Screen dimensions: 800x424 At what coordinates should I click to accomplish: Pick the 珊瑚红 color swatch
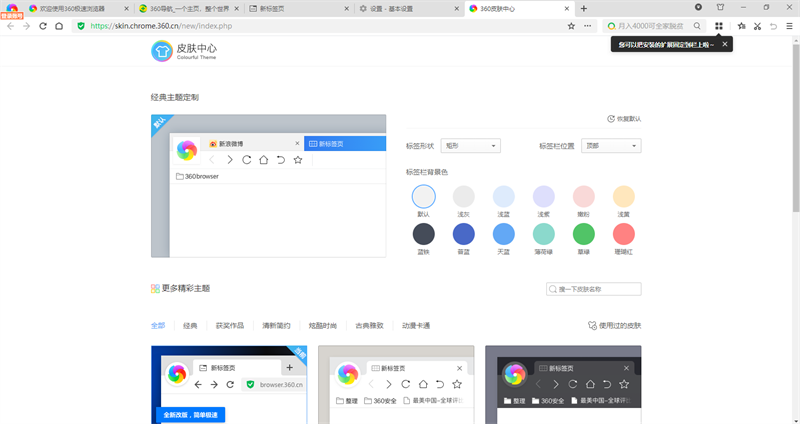tap(624, 234)
